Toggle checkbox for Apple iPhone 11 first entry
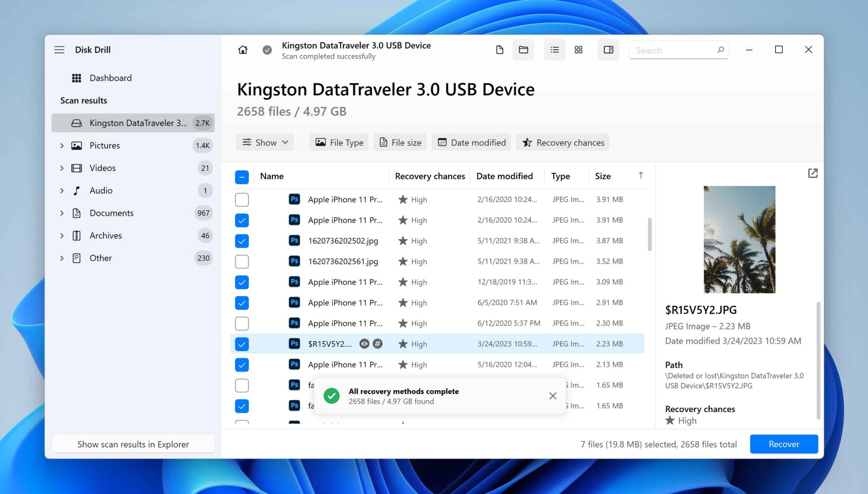The width and height of the screenshot is (868, 494). pos(242,199)
